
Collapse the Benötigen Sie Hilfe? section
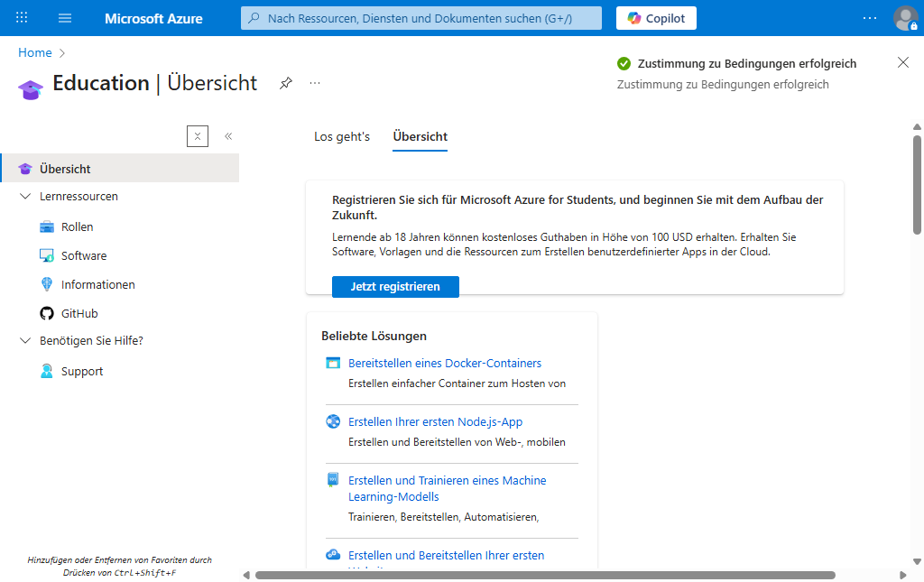click(x=25, y=340)
